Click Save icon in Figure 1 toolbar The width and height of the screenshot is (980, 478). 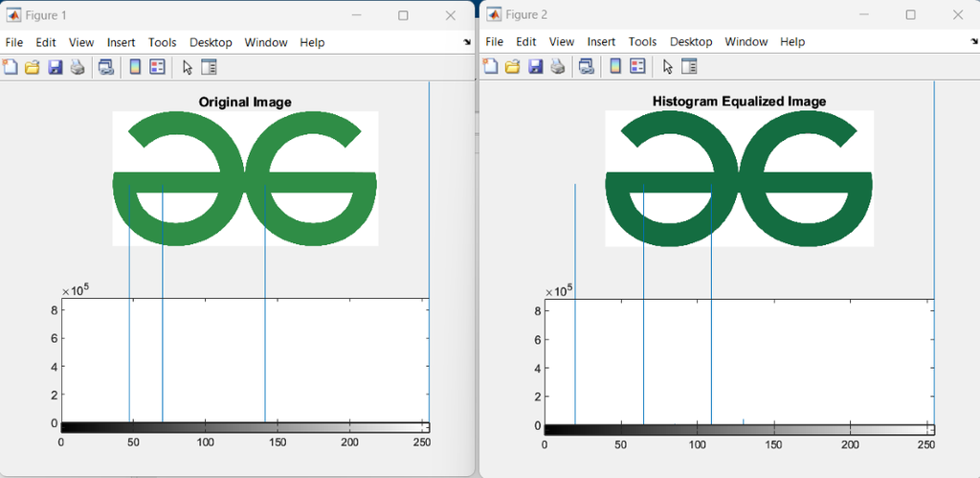55,67
